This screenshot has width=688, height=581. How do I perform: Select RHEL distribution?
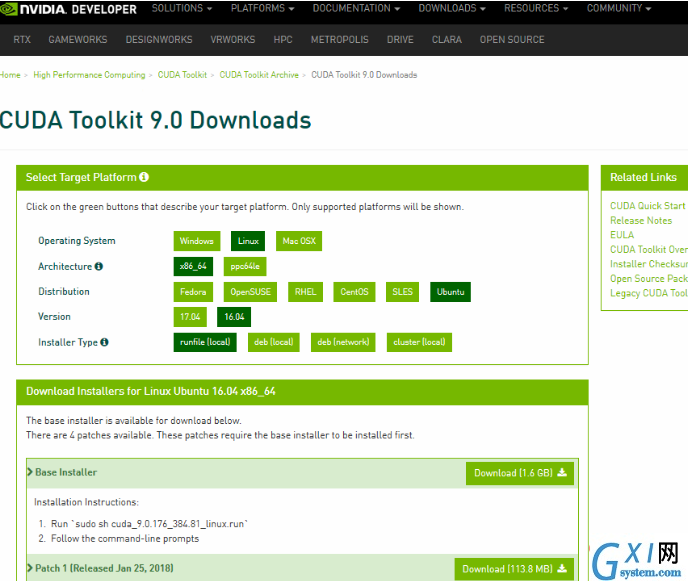[x=305, y=292]
